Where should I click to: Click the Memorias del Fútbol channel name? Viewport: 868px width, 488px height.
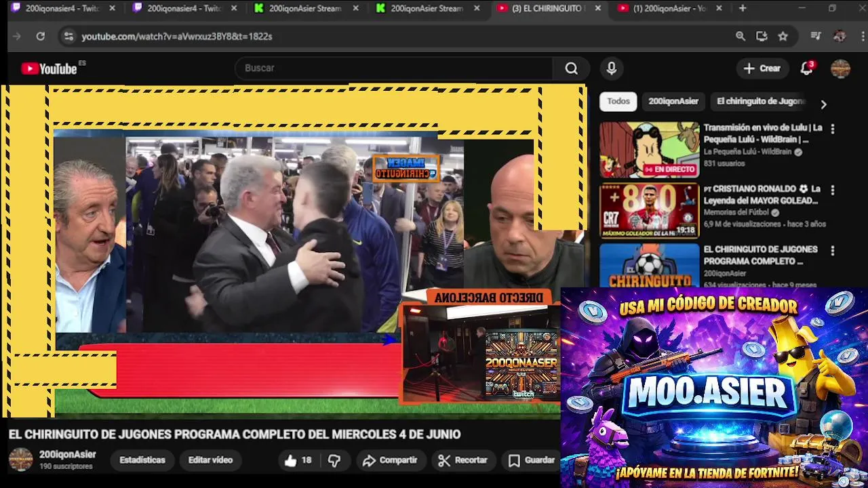click(x=736, y=213)
